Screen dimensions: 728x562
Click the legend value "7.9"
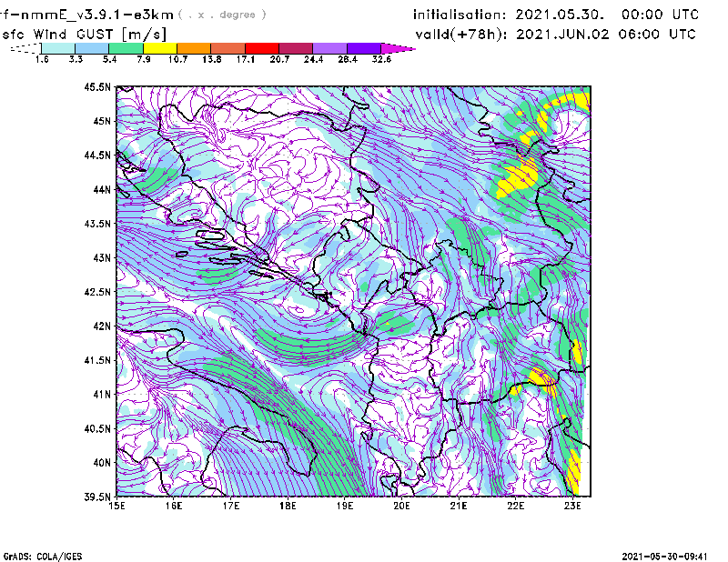pos(144,59)
